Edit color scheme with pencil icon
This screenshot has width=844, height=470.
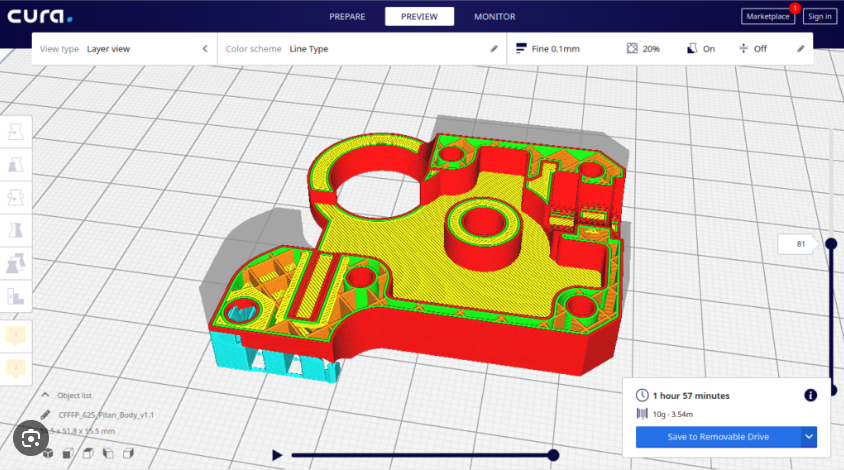coord(494,48)
